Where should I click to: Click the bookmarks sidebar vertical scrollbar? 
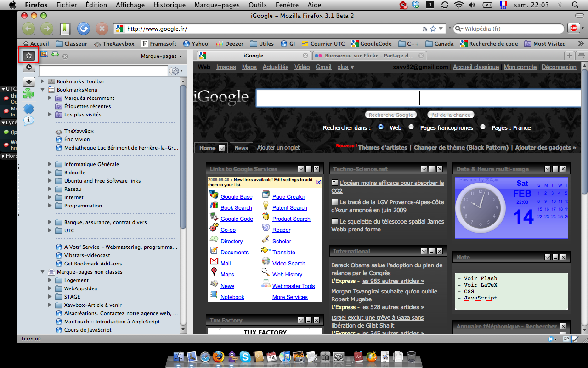(x=183, y=156)
